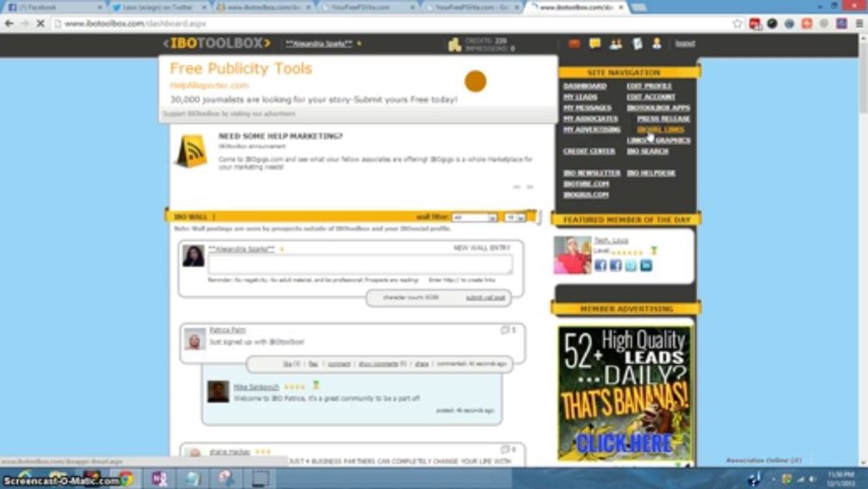Click the browser address bar

394,23
